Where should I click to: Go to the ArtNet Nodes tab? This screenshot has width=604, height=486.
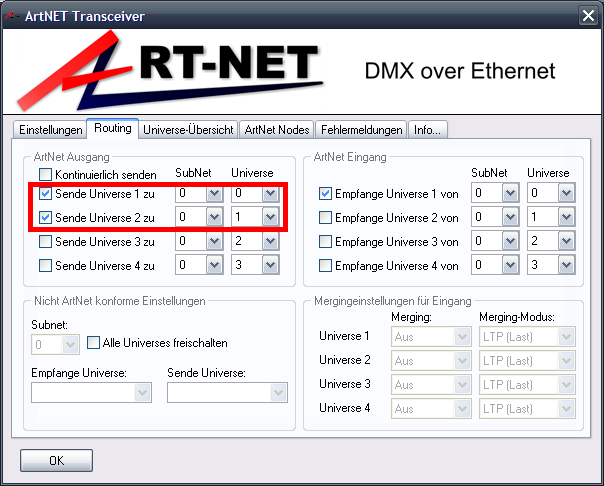point(277,130)
